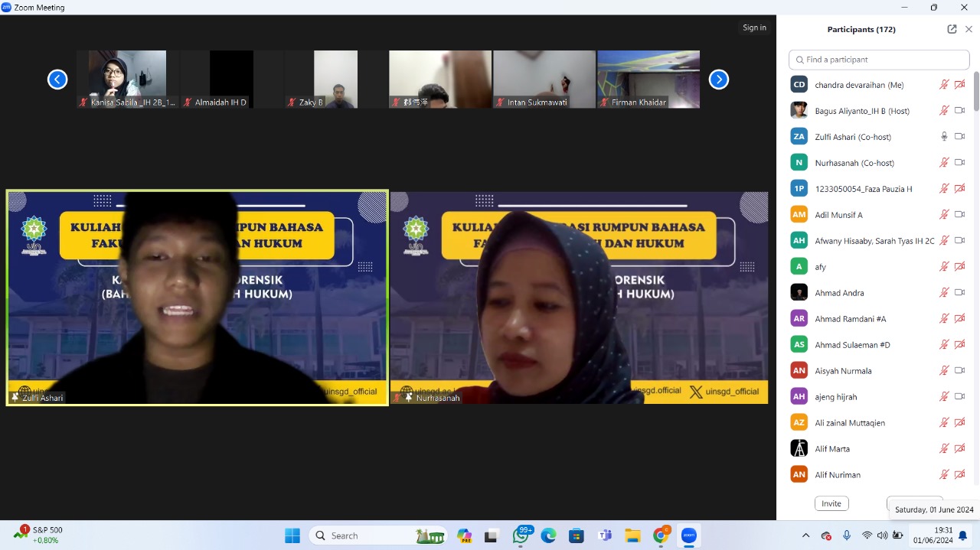Go to next page of video thumbnails
The width and height of the screenshot is (980, 550).
[x=718, y=80]
